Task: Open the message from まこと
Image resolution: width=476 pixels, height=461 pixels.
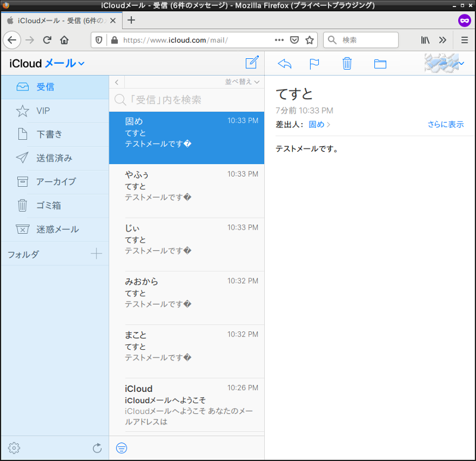Action: [x=186, y=352]
